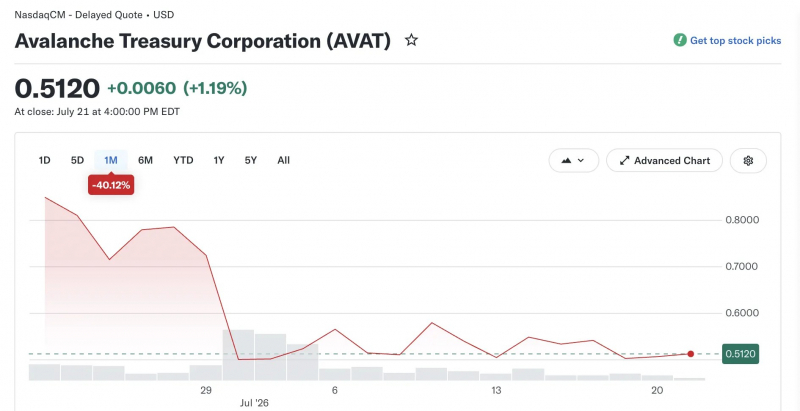
Task: Select the 1D time range
Action: pos(44,160)
